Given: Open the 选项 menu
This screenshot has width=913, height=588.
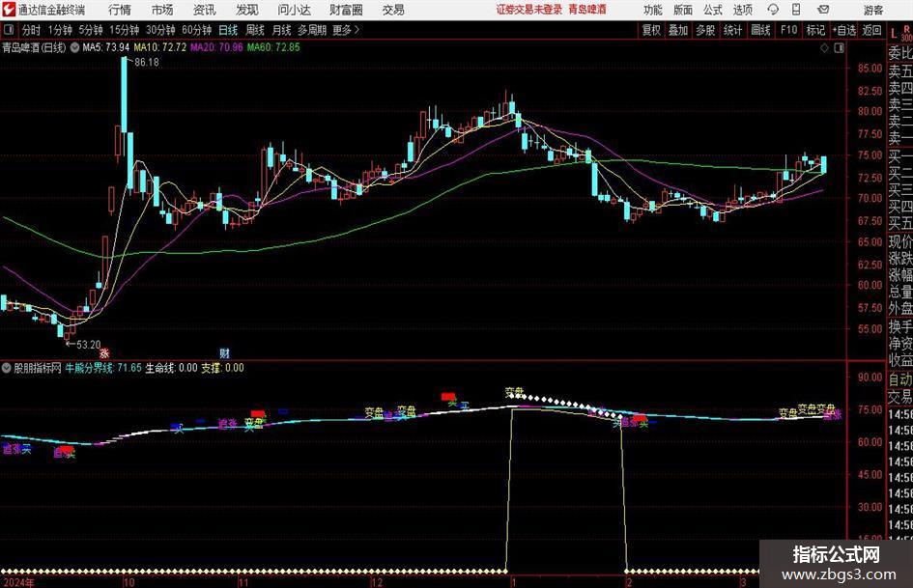Looking at the screenshot, I should [742, 10].
